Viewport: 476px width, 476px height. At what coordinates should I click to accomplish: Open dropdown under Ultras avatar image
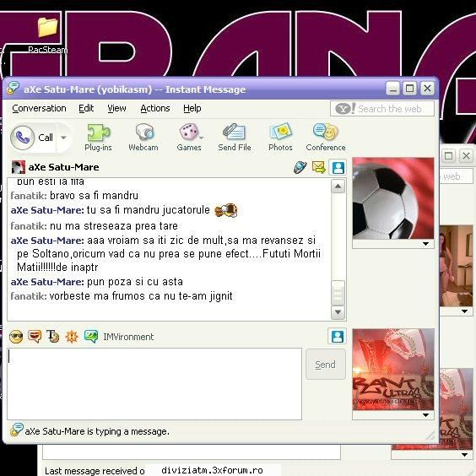coord(425,415)
